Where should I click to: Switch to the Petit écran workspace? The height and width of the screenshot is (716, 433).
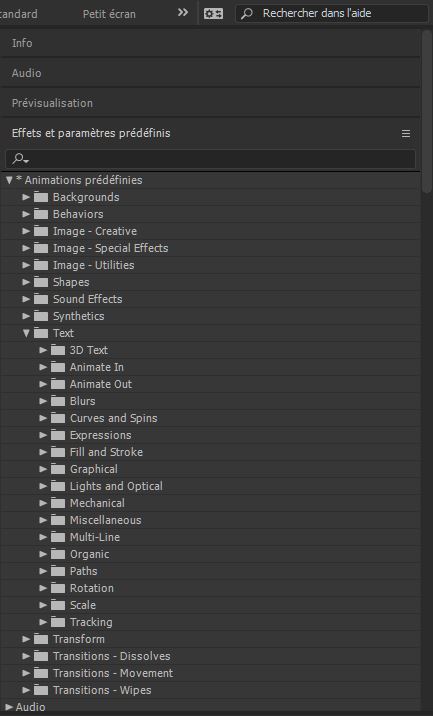[x=109, y=14]
